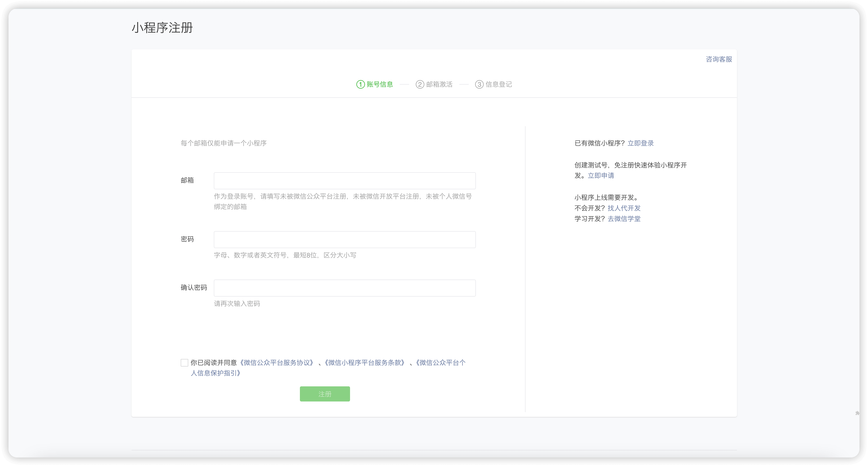
Task: Click the green 注册 register button
Action: click(x=324, y=394)
